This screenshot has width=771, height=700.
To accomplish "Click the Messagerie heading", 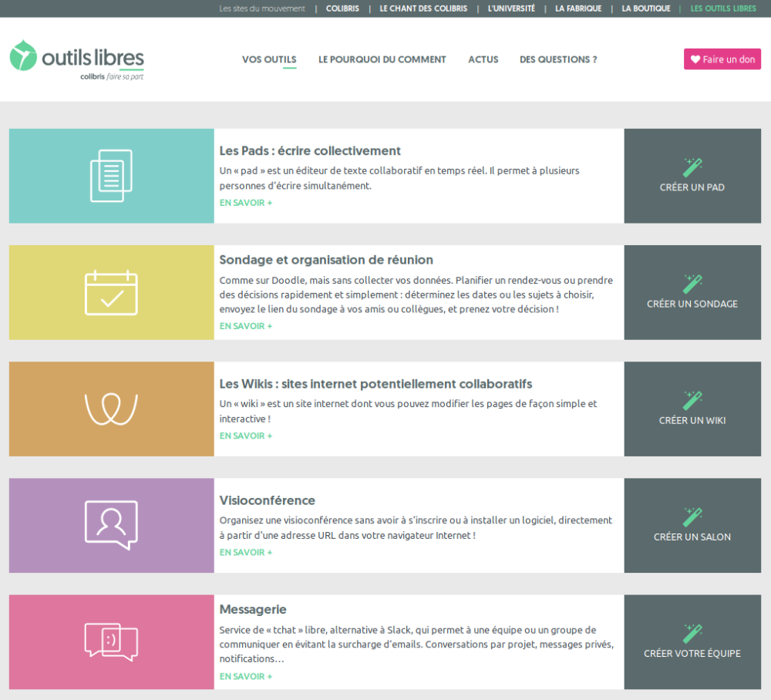I will (253, 610).
